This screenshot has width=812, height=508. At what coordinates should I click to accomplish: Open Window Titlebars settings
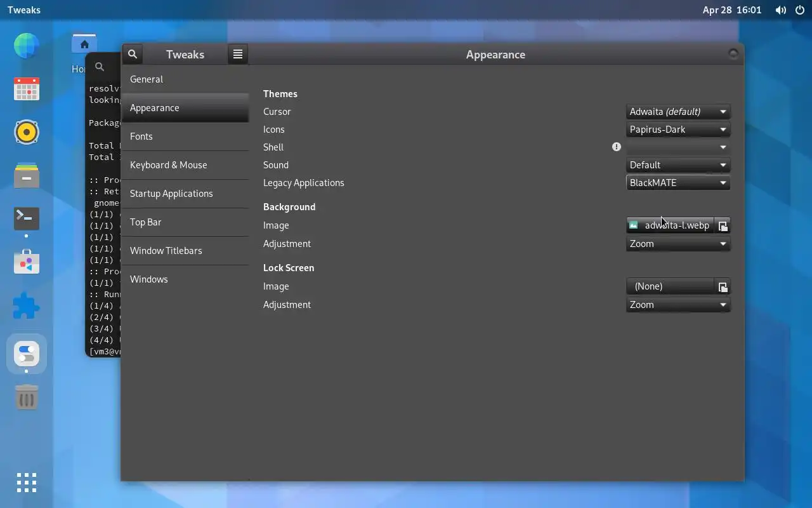[185, 251]
